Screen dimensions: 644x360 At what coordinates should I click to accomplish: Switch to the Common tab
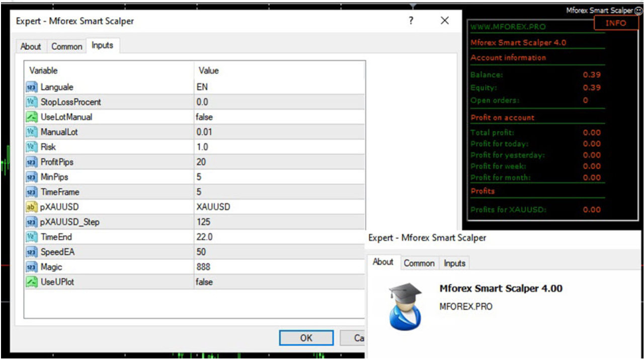tap(66, 46)
